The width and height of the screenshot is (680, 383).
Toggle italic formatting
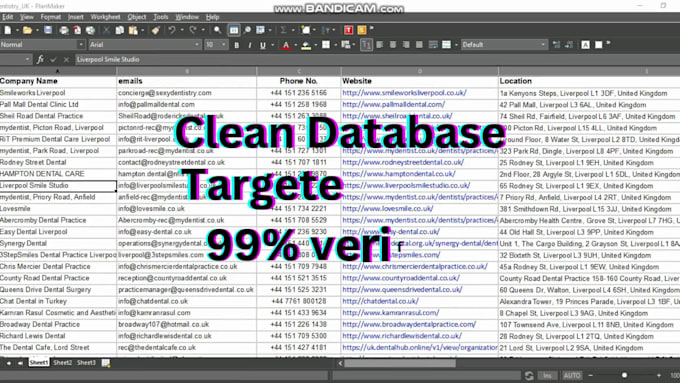250,45
